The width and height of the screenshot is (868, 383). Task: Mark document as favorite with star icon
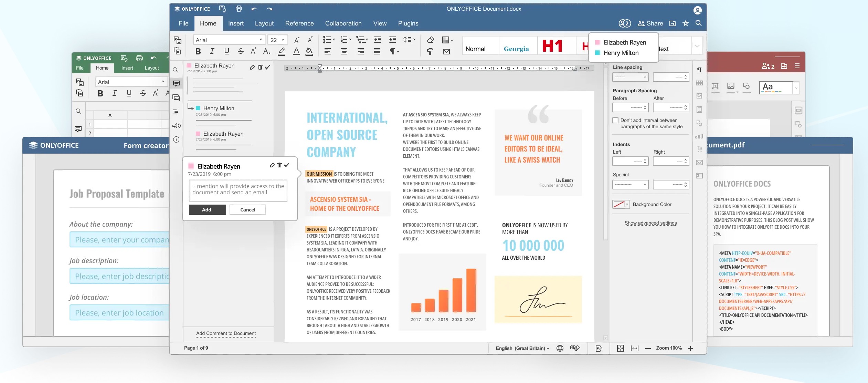[686, 23]
